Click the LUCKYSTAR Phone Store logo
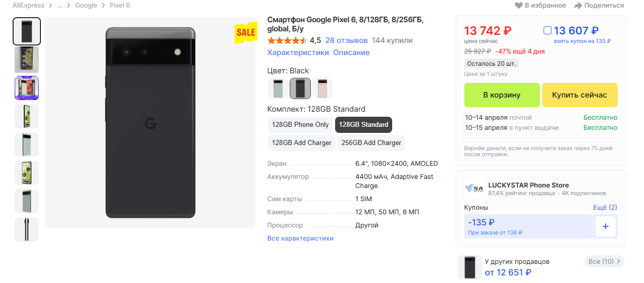Screen dimensions: 644x283 click(474, 188)
